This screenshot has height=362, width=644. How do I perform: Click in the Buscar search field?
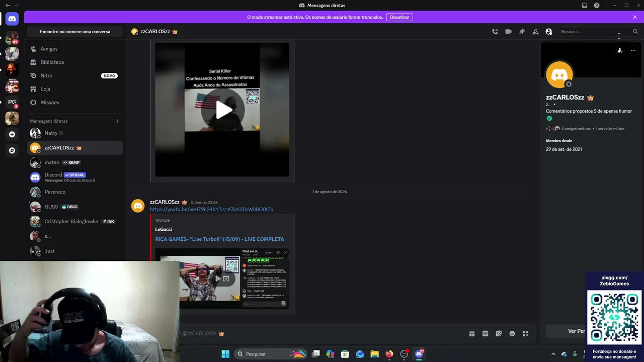coord(599,32)
